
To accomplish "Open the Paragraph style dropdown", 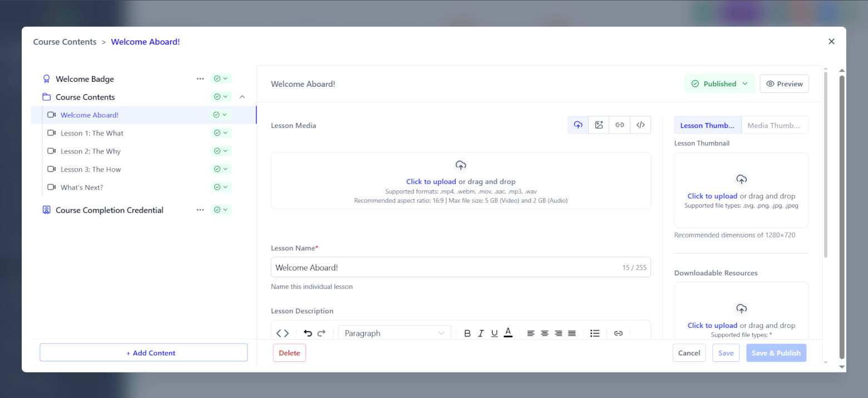I will [394, 333].
